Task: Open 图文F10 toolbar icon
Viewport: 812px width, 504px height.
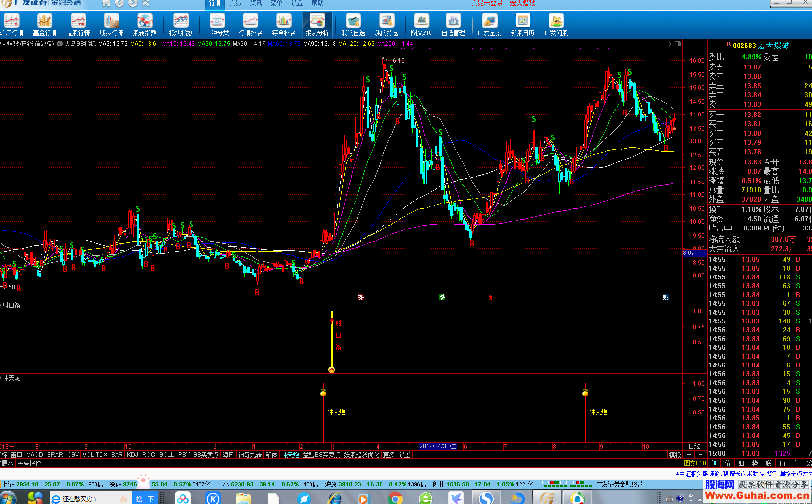Action: point(421,25)
